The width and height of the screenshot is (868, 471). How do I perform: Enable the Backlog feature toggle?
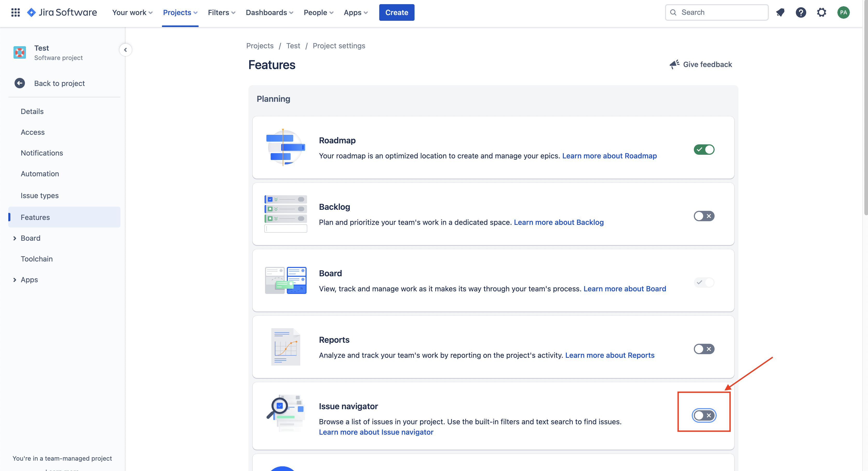coord(704,216)
